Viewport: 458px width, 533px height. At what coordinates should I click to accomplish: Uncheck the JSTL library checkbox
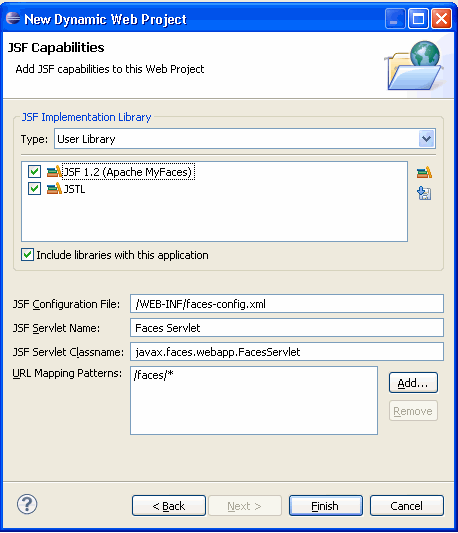pyautogui.click(x=34, y=188)
